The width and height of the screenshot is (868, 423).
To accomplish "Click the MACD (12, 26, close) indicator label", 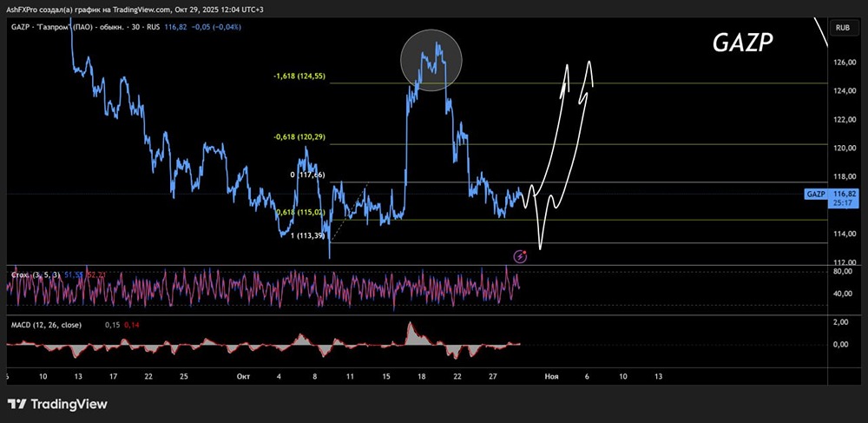I will pos(47,325).
